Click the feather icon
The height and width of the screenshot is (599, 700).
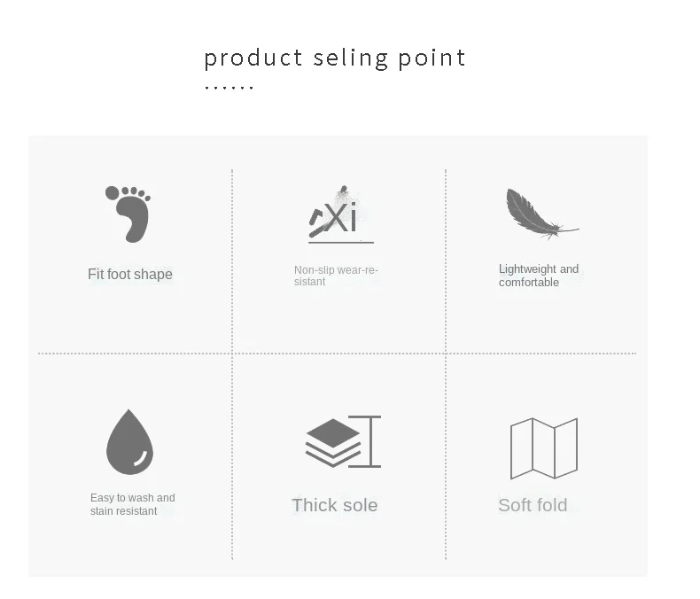point(542,214)
